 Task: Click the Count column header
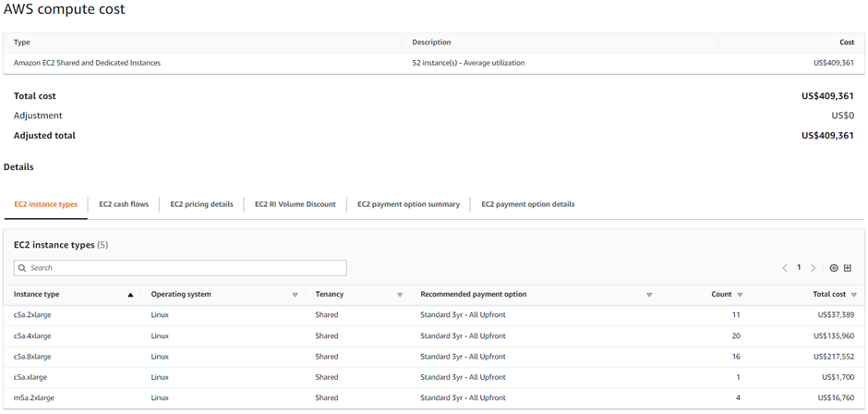pyautogui.click(x=721, y=294)
